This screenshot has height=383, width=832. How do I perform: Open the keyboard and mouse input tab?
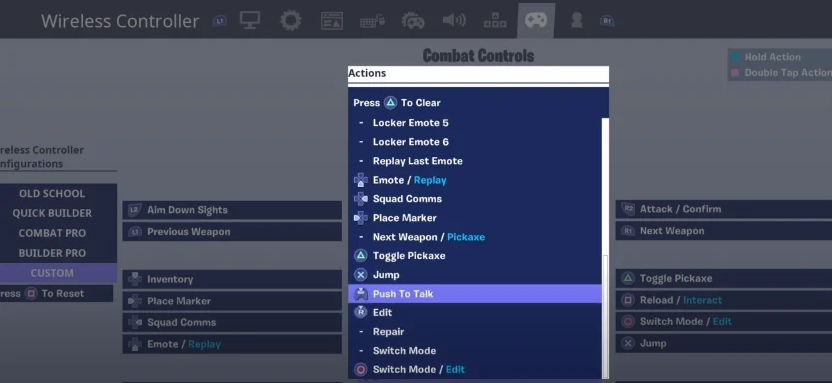tap(372, 21)
